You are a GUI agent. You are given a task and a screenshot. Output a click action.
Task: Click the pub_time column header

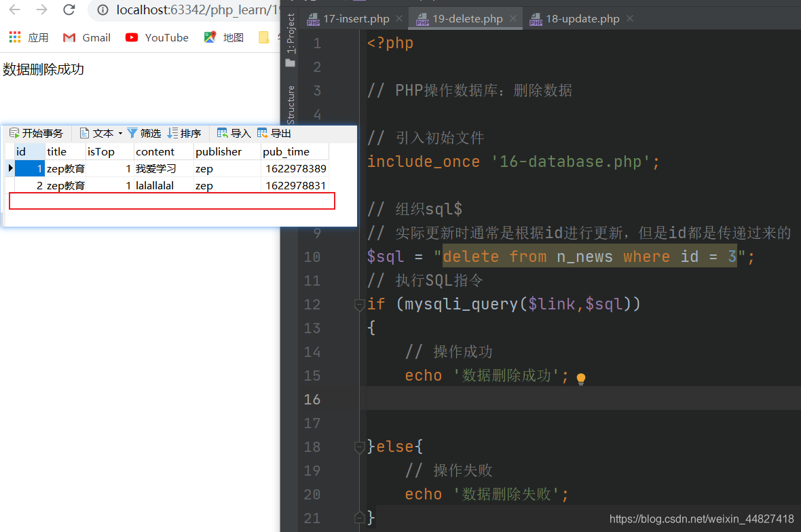click(294, 151)
